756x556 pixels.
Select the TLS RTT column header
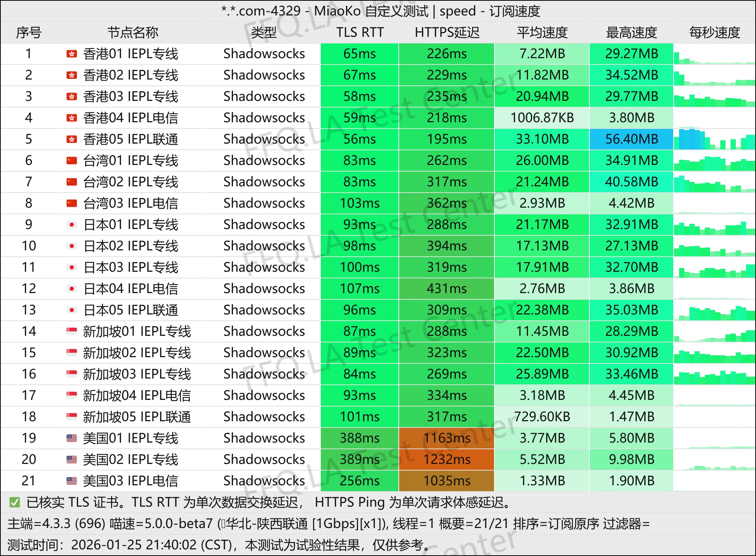(x=360, y=32)
